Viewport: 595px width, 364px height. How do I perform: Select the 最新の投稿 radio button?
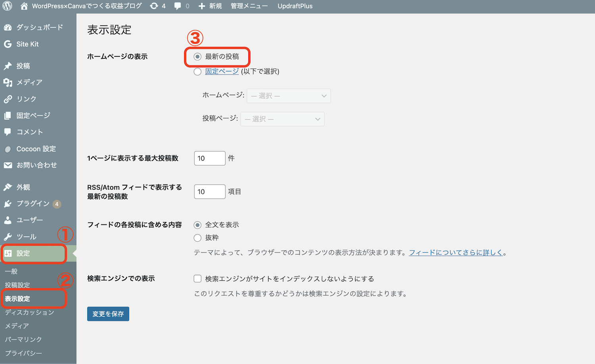pos(198,56)
